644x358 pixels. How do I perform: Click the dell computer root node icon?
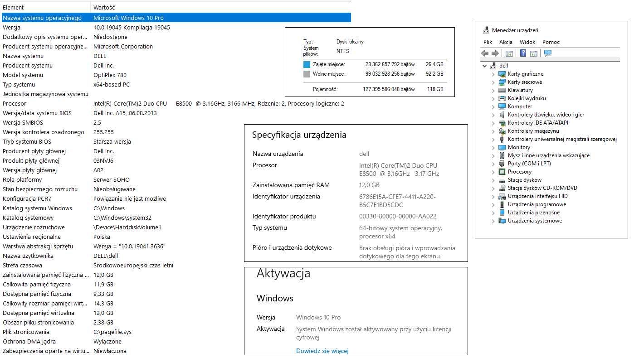493,66
